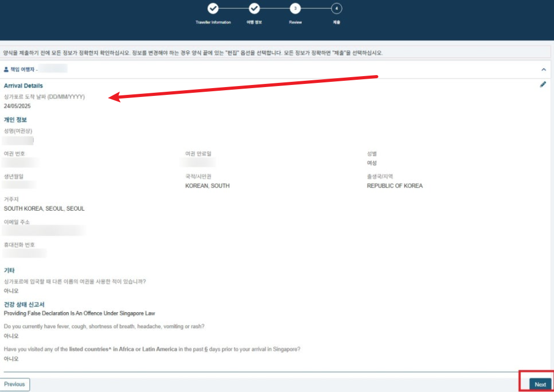Click the 건강 상태 신고서 heading
The width and height of the screenshot is (554, 392).
(24, 304)
